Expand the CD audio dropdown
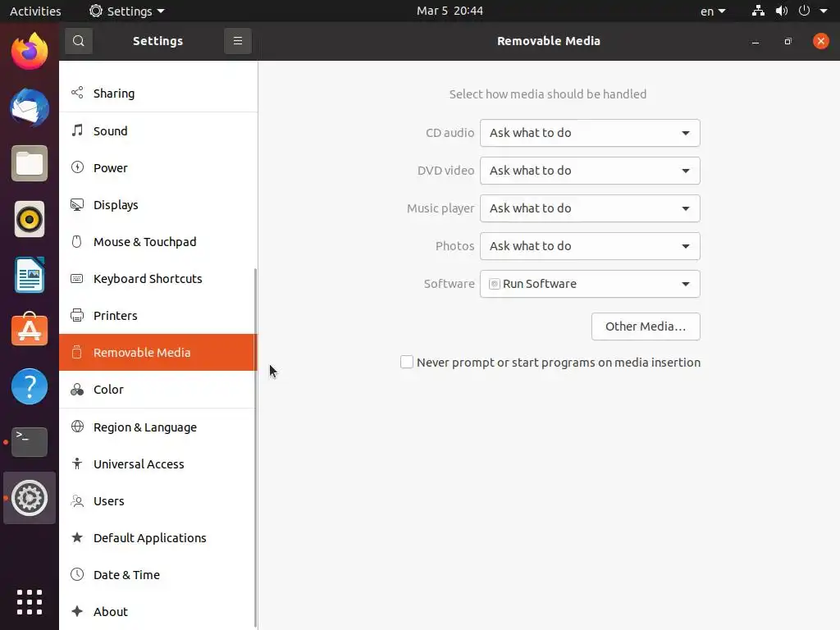The image size is (840, 630). point(590,133)
